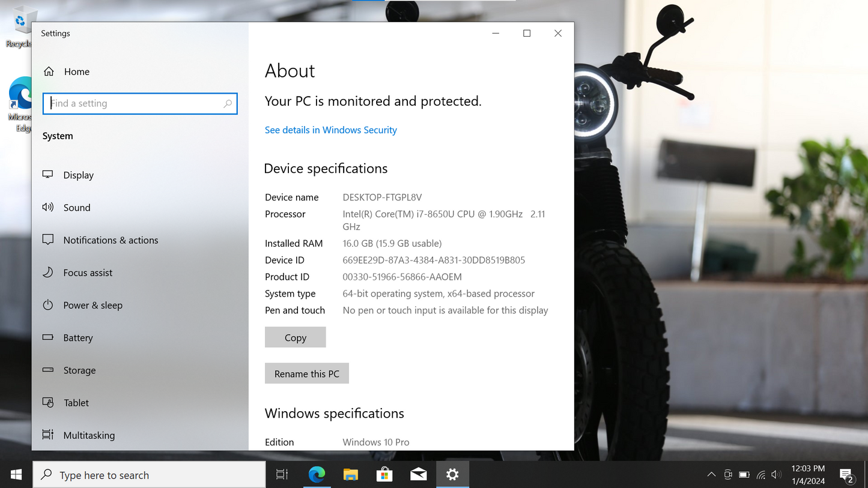The image size is (868, 488).
Task: Open Storage settings
Action: click(x=80, y=370)
